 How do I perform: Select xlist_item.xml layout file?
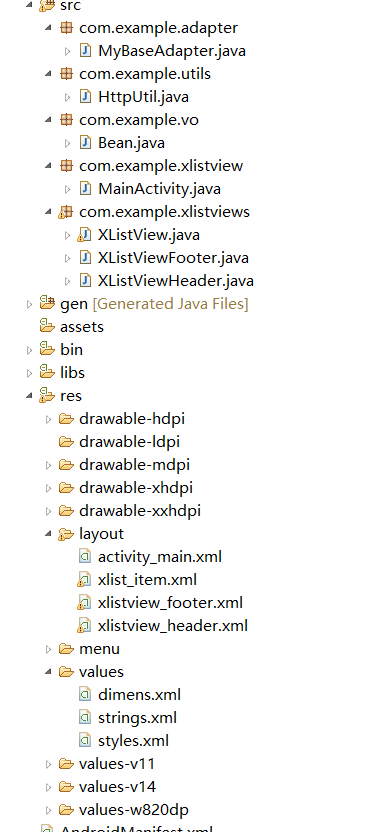(x=147, y=580)
